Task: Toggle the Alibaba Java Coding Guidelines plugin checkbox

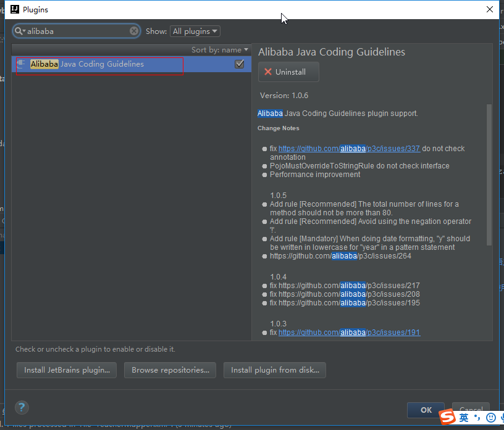Action: (240, 64)
